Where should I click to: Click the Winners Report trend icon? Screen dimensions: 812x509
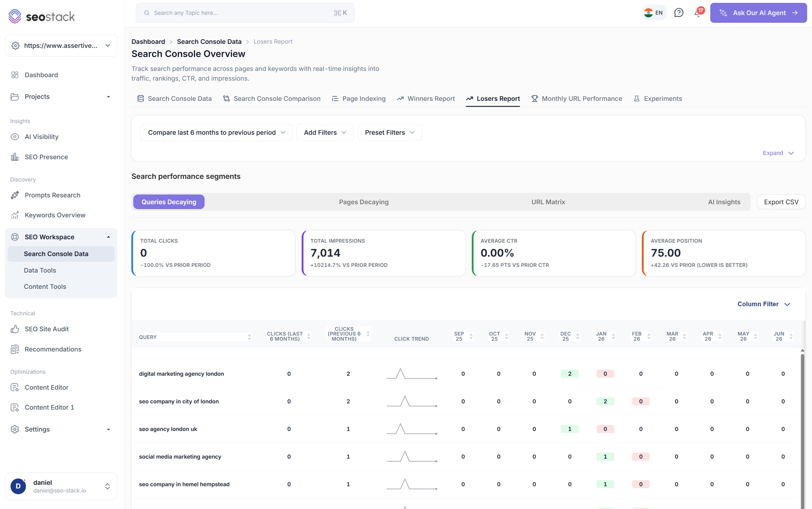400,99
